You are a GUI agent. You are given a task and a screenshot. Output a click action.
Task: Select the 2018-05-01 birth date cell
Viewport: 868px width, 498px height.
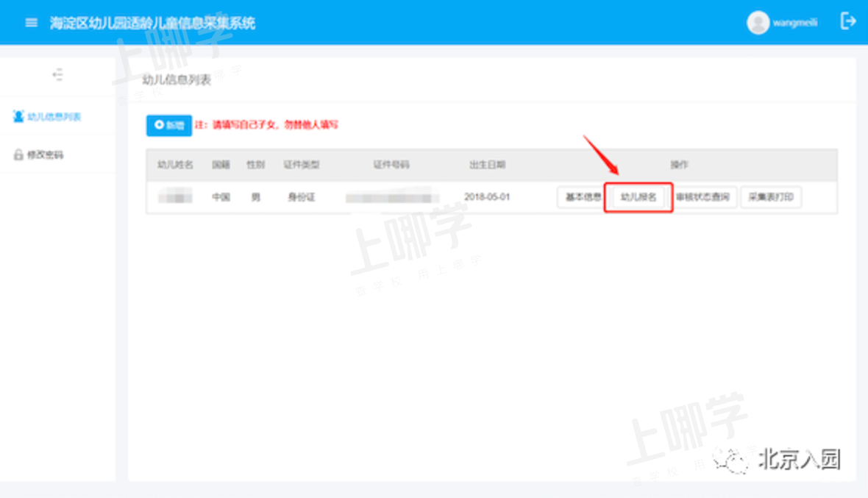click(487, 197)
